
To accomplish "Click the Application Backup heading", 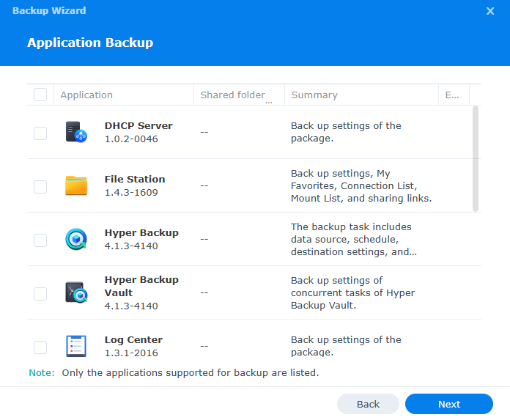I will [90, 43].
